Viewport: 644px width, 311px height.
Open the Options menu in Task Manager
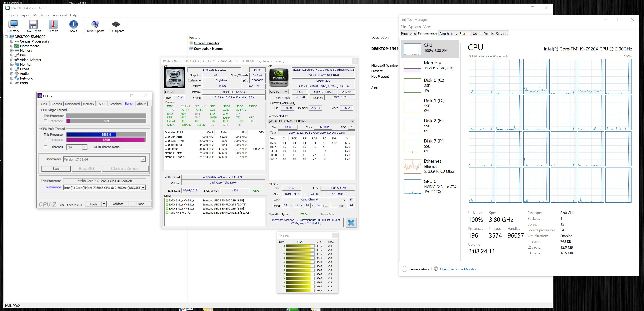[x=415, y=27]
